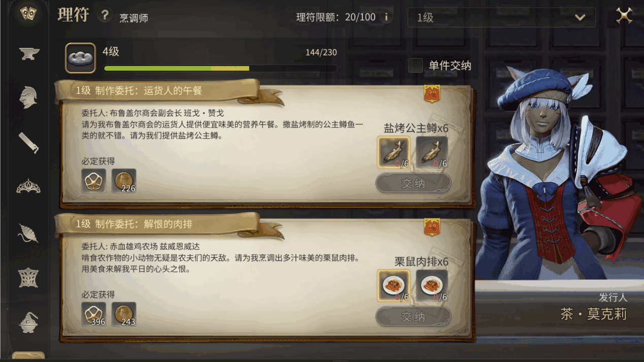The image size is (644, 362).
Task: Click the 226 gil reward coin icon
Action: pyautogui.click(x=124, y=181)
